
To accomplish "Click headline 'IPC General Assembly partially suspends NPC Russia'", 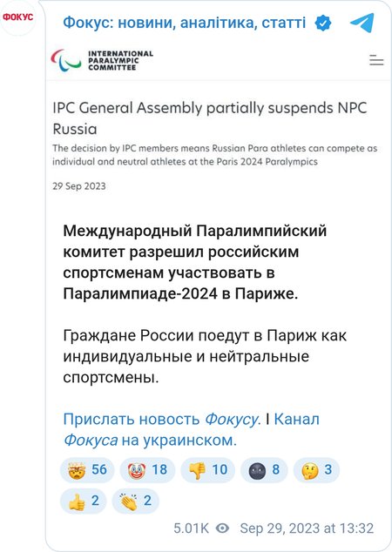I will click(210, 118).
